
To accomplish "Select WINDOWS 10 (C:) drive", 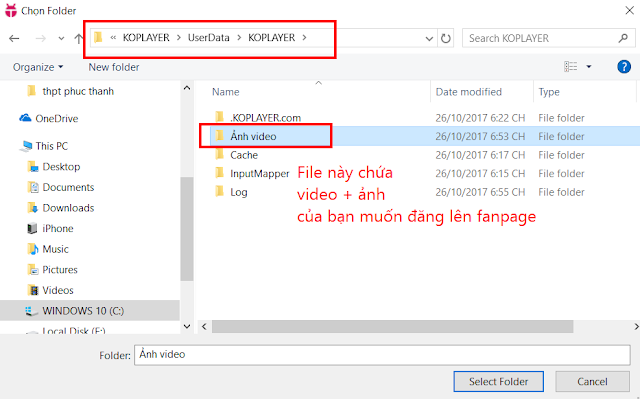I will [90, 310].
